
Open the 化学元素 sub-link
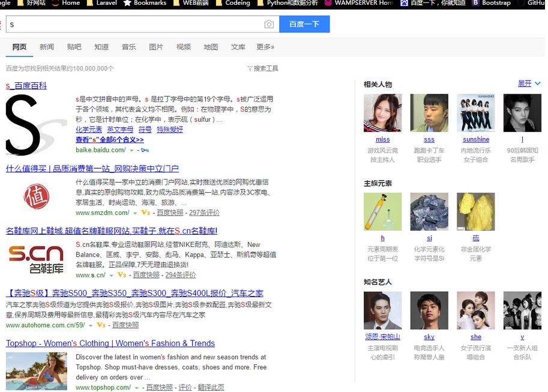click(x=89, y=130)
